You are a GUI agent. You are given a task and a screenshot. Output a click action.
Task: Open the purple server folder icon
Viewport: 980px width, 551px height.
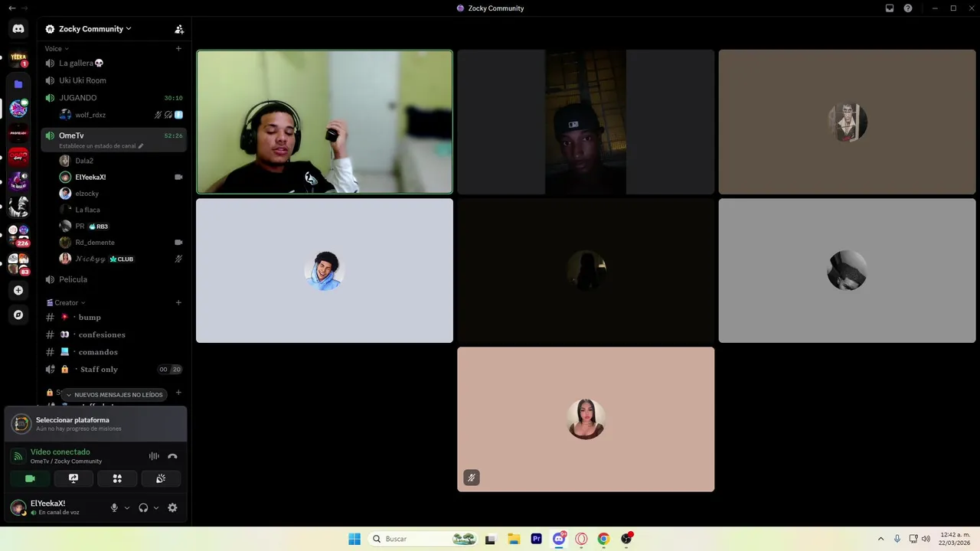[18, 84]
